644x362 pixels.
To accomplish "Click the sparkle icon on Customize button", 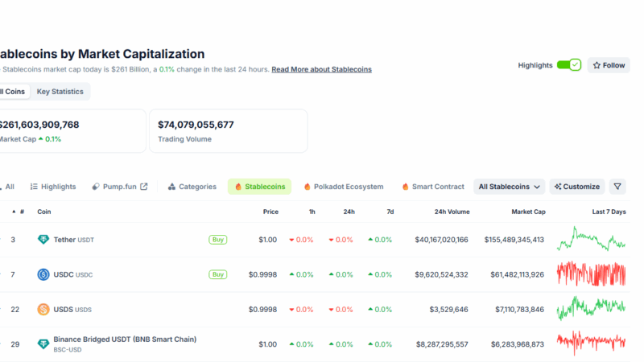I will (558, 187).
